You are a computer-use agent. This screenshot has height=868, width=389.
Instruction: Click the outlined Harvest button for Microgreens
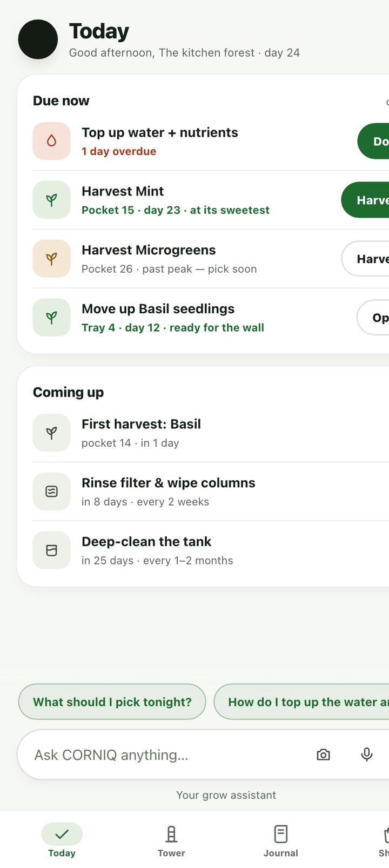(365, 259)
